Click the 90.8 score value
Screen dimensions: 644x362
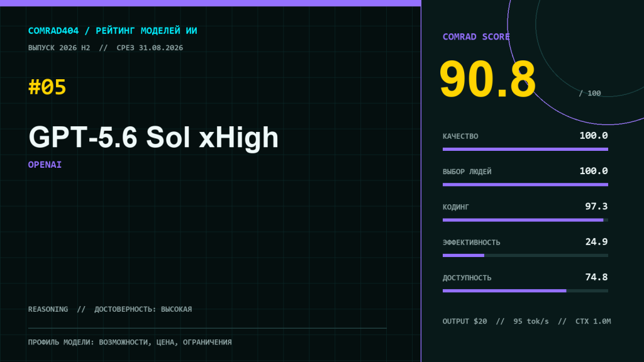[487, 79]
